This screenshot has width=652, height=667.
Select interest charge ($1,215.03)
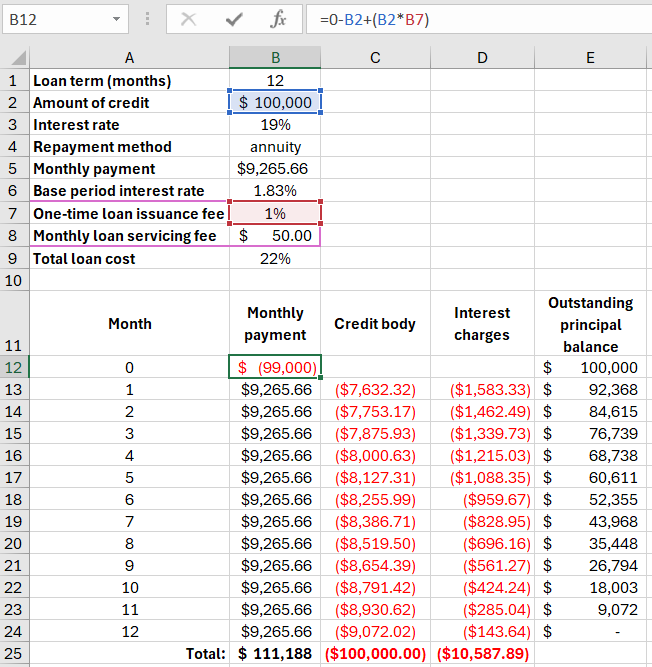[x=482, y=456]
